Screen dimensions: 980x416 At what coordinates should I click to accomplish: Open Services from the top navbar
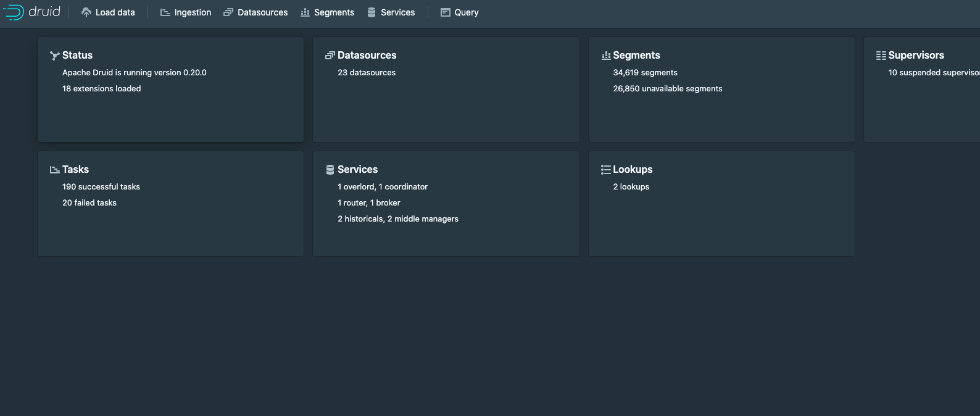click(x=391, y=12)
